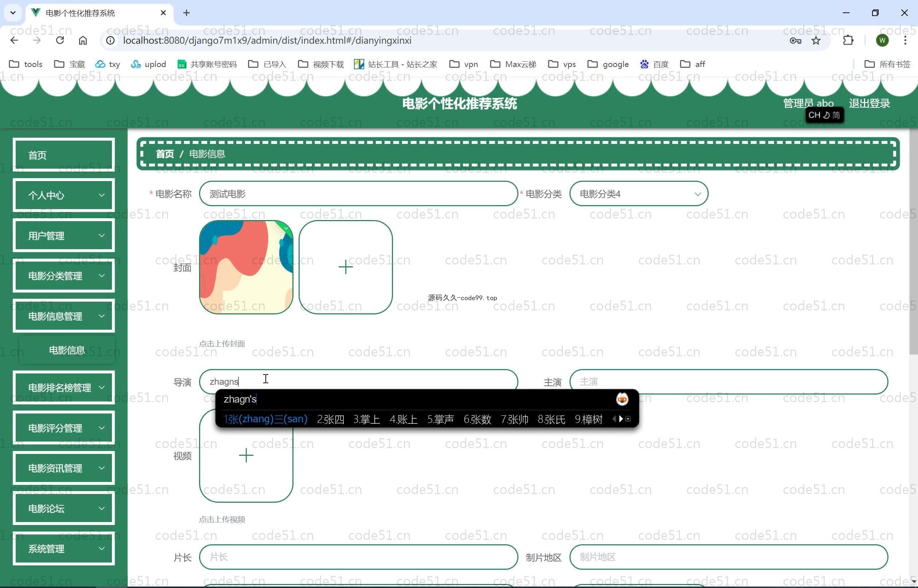Open the extensions puzzle icon
This screenshot has height=588, width=918.
tap(848, 40)
